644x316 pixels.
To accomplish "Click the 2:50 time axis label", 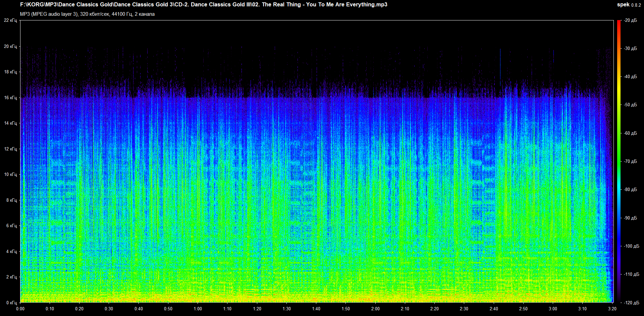I will 524,309.
